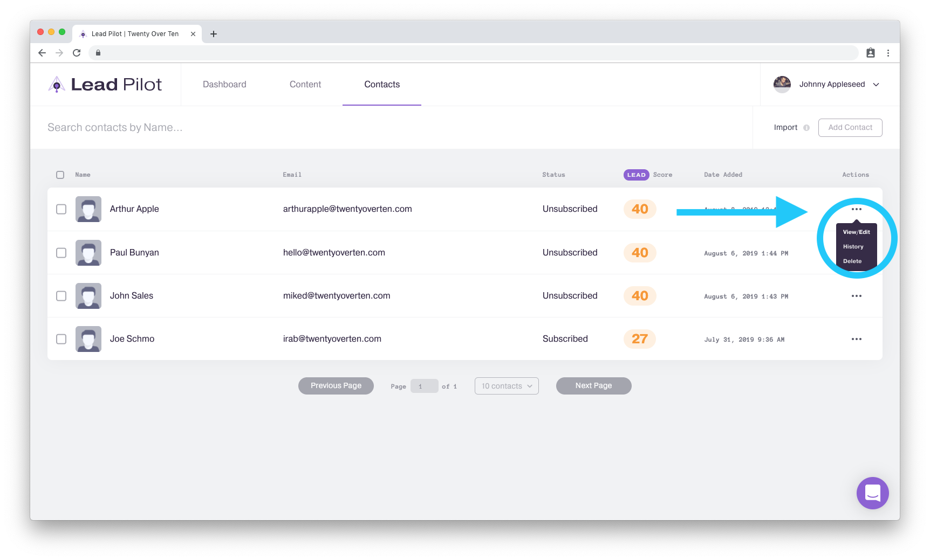The width and height of the screenshot is (930, 560).
Task: Click the Search contacts by Name field
Action: click(x=391, y=128)
